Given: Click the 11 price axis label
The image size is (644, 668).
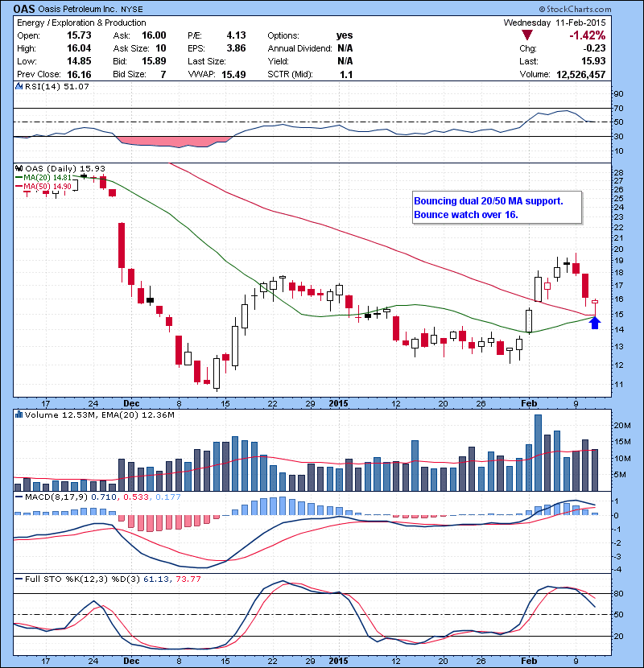Looking at the screenshot, I should (x=618, y=384).
